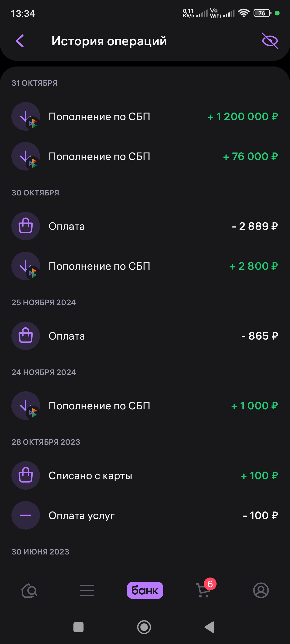Tap the Android recent apps square

pos(78,627)
